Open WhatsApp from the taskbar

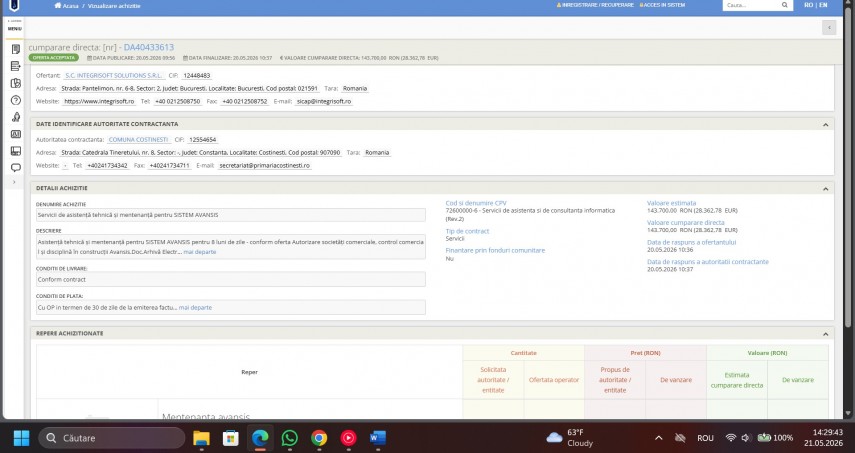(x=290, y=438)
